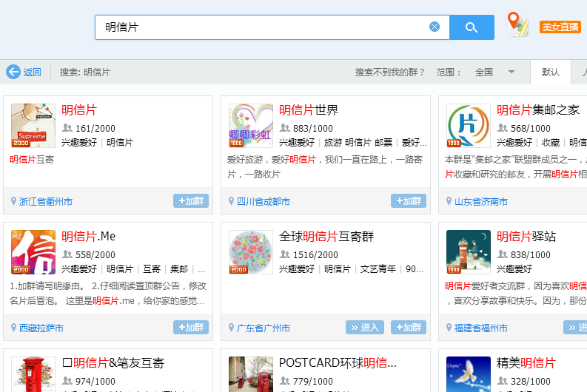Image resolution: width=587 pixels, height=392 pixels.
Task: Click the 文艺青年 tag in 全球明信片互寄群
Action: pos(378,269)
